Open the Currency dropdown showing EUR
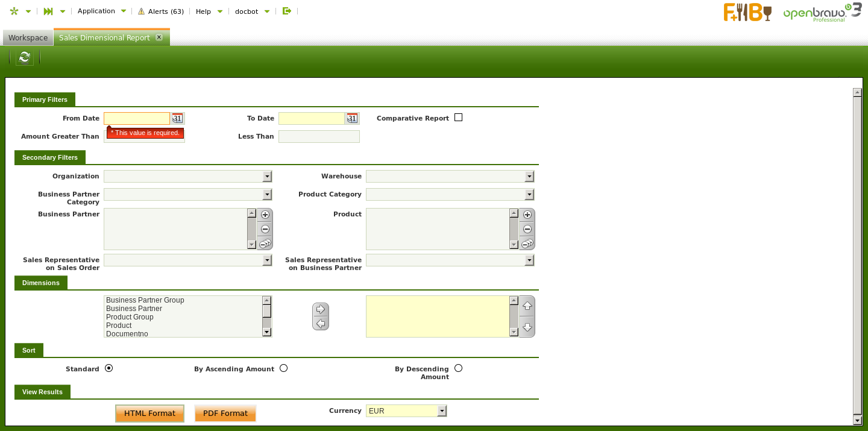The width and height of the screenshot is (868, 431). click(x=442, y=411)
